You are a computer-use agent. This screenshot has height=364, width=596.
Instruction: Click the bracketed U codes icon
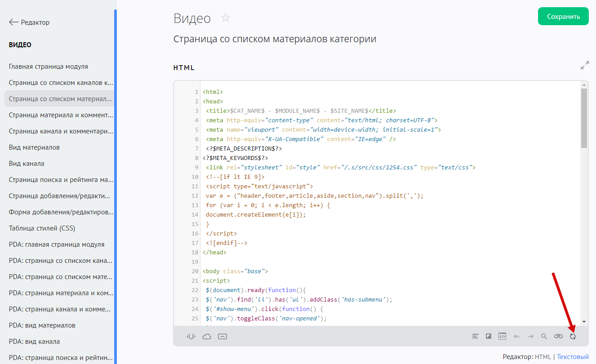coord(191,336)
